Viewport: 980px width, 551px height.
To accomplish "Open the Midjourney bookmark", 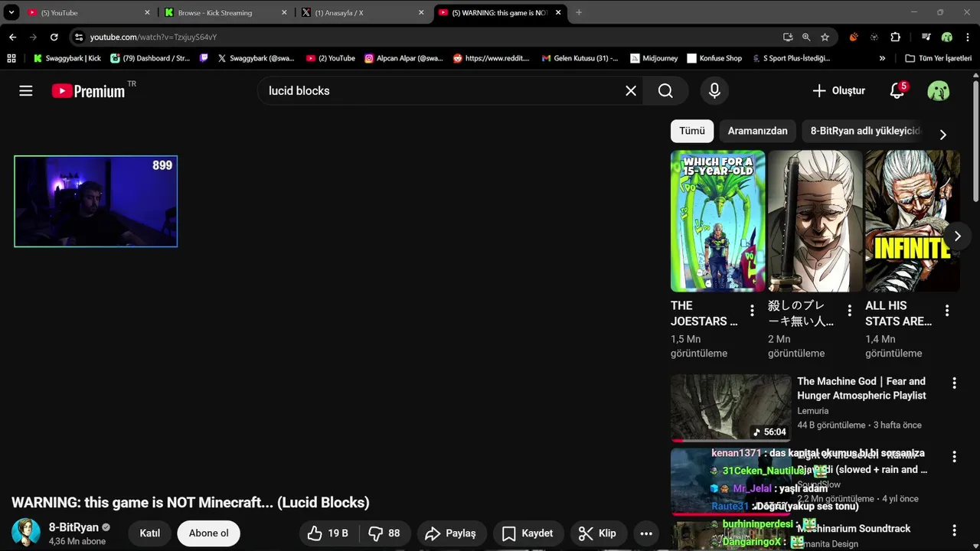I will (655, 58).
